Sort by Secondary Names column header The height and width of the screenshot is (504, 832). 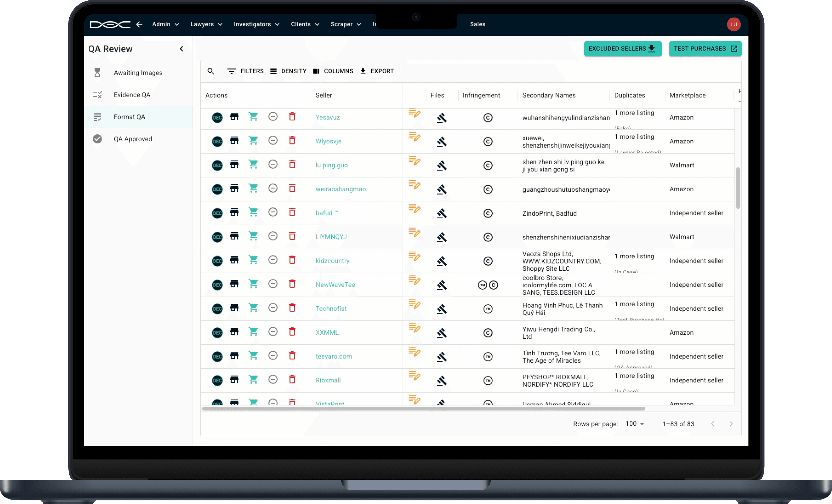click(x=549, y=96)
